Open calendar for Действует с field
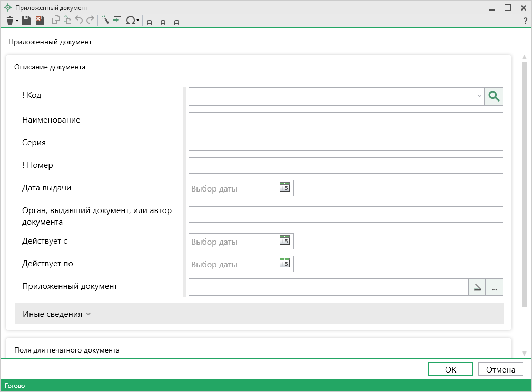Image resolution: width=532 pixels, height=392 pixels. 284,241
